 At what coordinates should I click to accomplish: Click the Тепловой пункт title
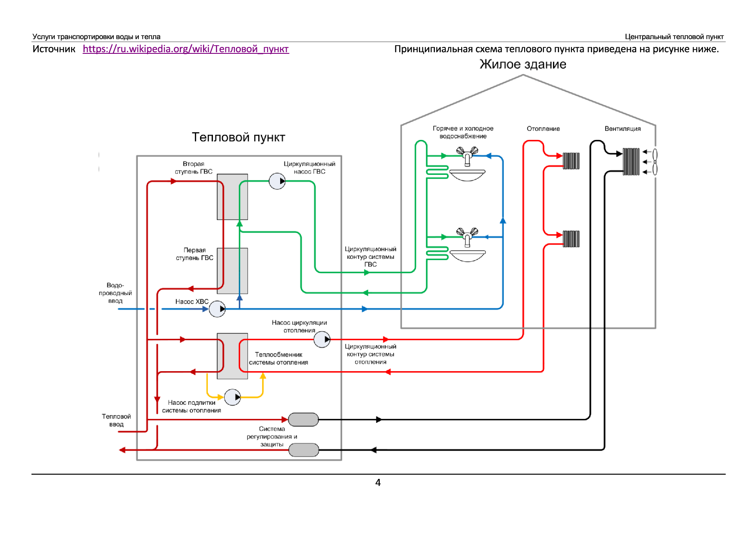(x=238, y=137)
